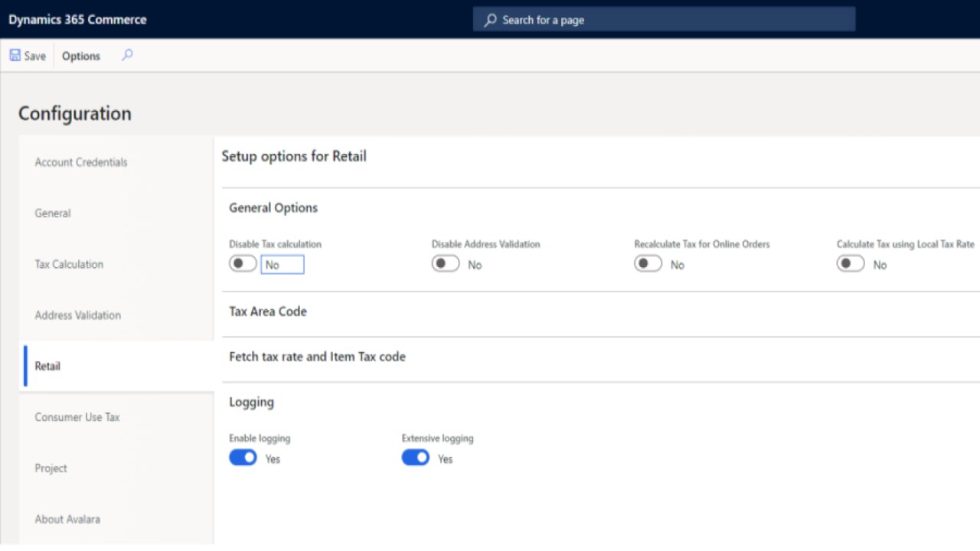Image resolution: width=980 pixels, height=551 pixels.
Task: Click the No value box for Disable Tax calculation
Action: [283, 265]
